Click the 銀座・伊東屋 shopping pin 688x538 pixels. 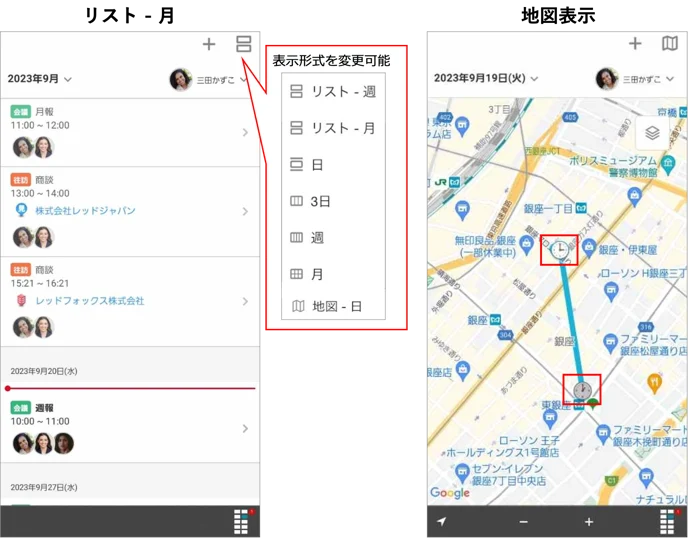[x=589, y=249]
